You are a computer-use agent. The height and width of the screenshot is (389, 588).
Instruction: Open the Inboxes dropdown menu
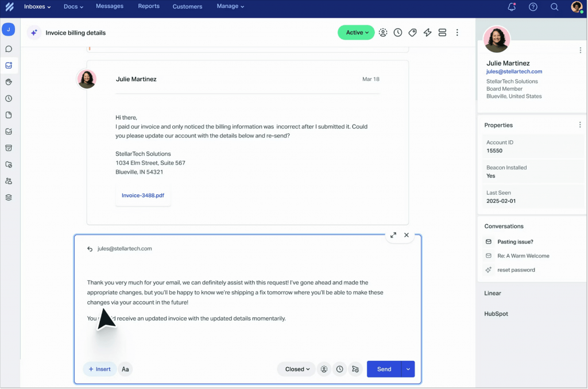coord(37,6)
